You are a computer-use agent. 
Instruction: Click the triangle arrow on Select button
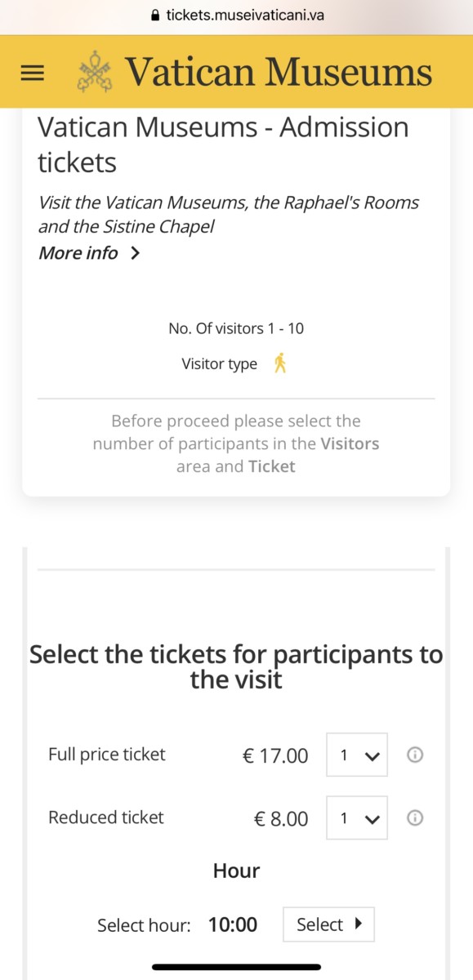358,924
